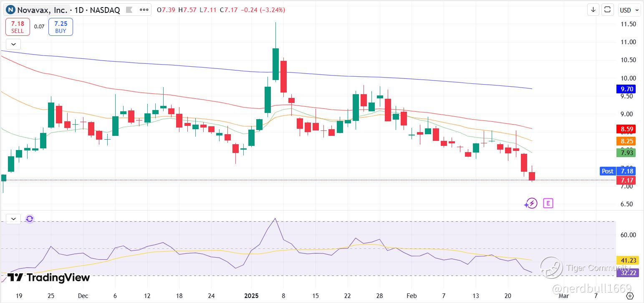Screen dimensions: 644x303
Task: Click the 32.22 RSI value label
Action: pyautogui.click(x=626, y=273)
